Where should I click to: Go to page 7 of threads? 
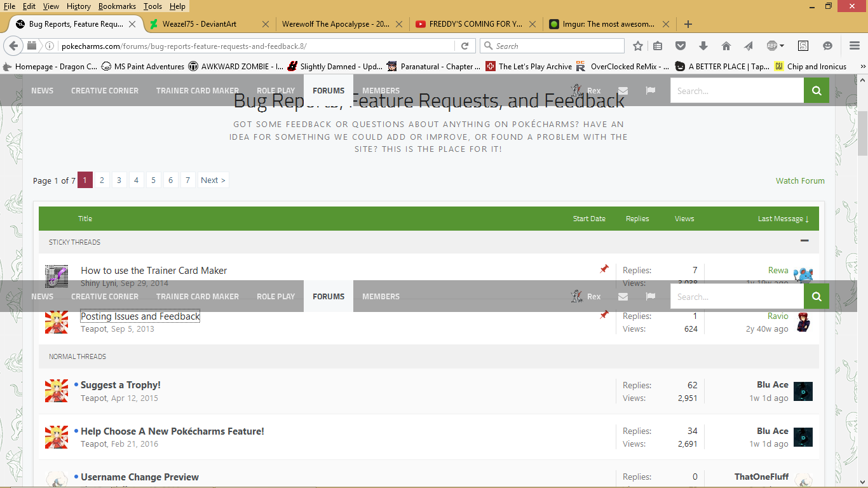(x=187, y=180)
